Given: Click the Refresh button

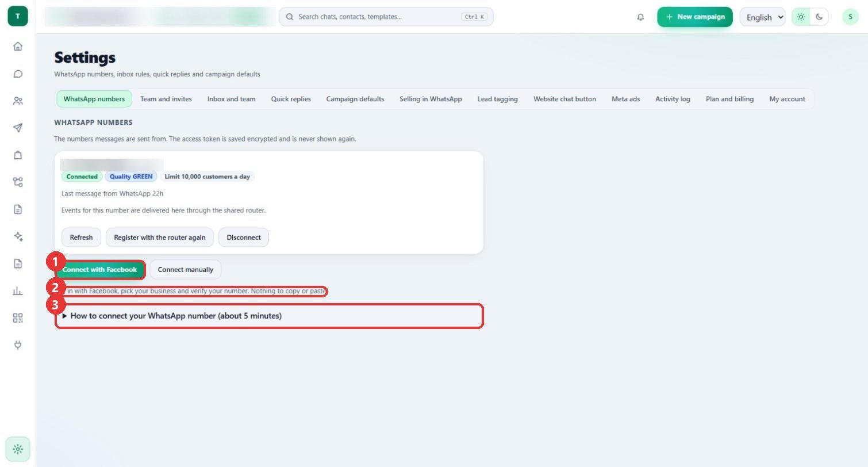Looking at the screenshot, I should point(81,238).
